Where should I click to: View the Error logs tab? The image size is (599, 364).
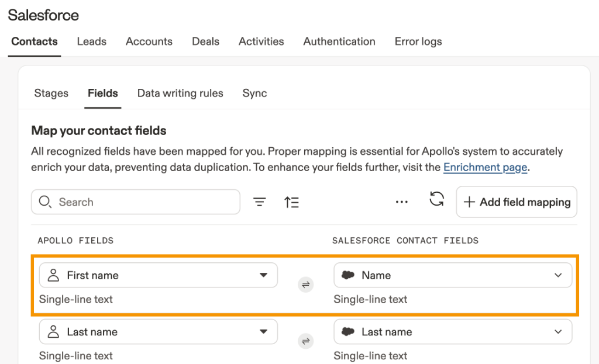(x=418, y=41)
